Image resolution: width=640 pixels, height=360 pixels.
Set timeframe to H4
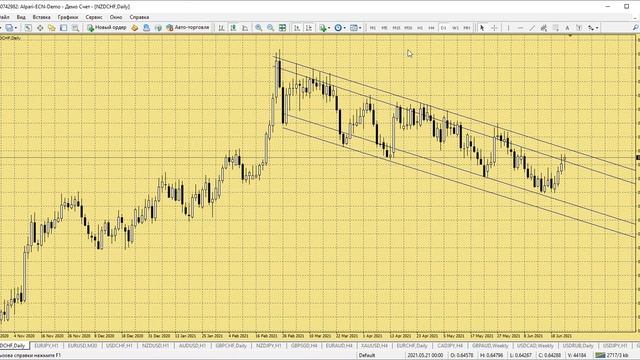[x=431, y=28]
